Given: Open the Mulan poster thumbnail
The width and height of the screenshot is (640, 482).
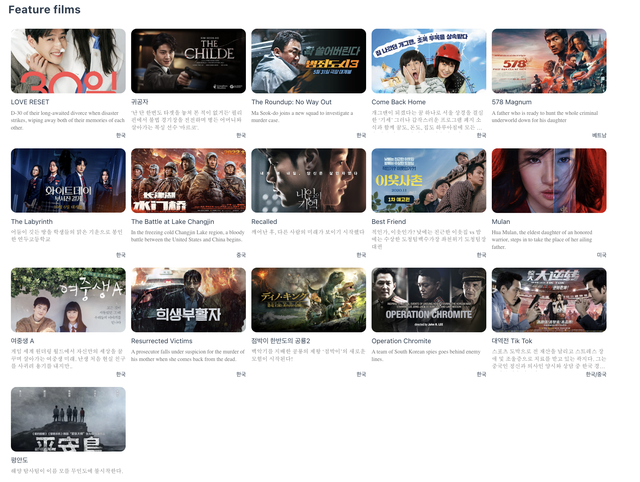Looking at the screenshot, I should point(549,180).
